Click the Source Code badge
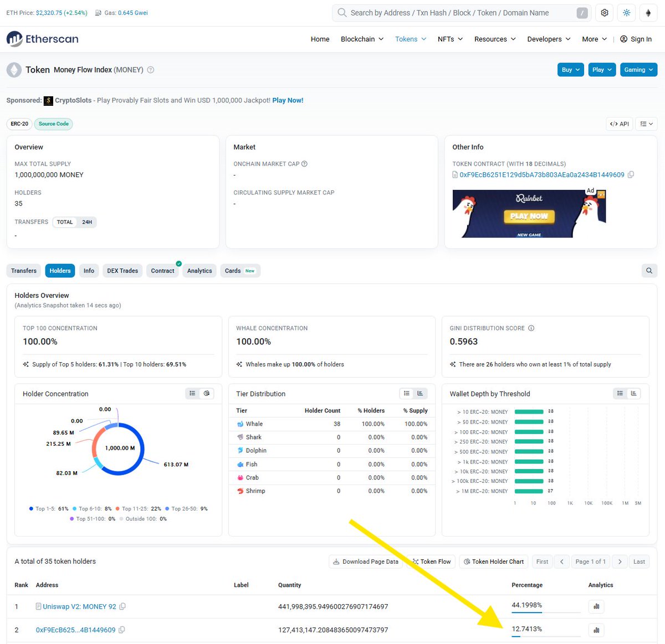The image size is (665, 644). coord(54,124)
